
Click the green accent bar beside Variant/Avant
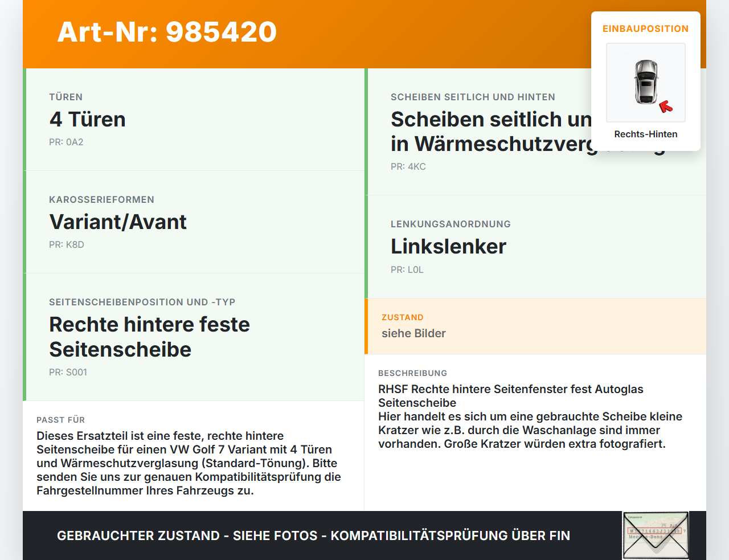[24, 222]
